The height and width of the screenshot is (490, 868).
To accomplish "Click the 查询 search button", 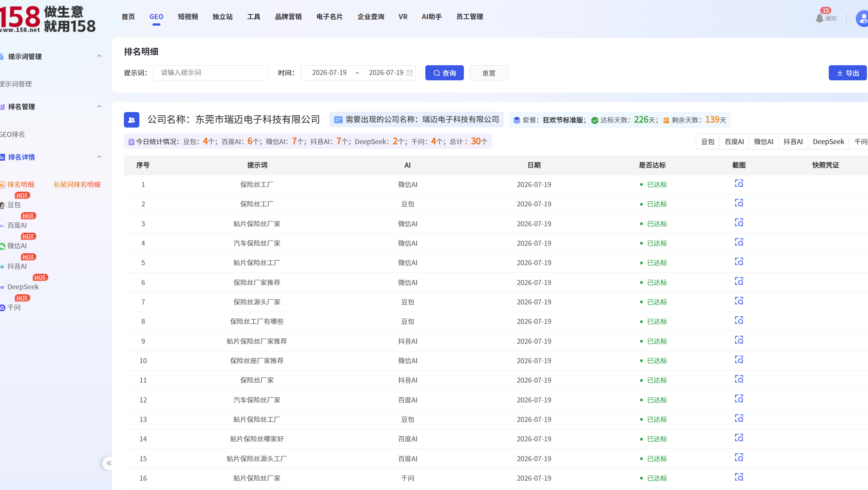I will pyautogui.click(x=444, y=73).
